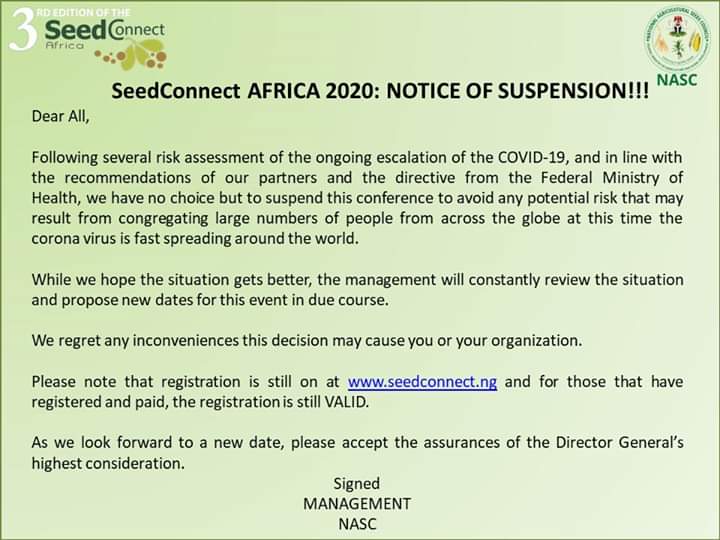Click the "NOTICE OF SUSPENSION!!!" heading
This screenshot has height=540, width=720.
tap(518, 92)
